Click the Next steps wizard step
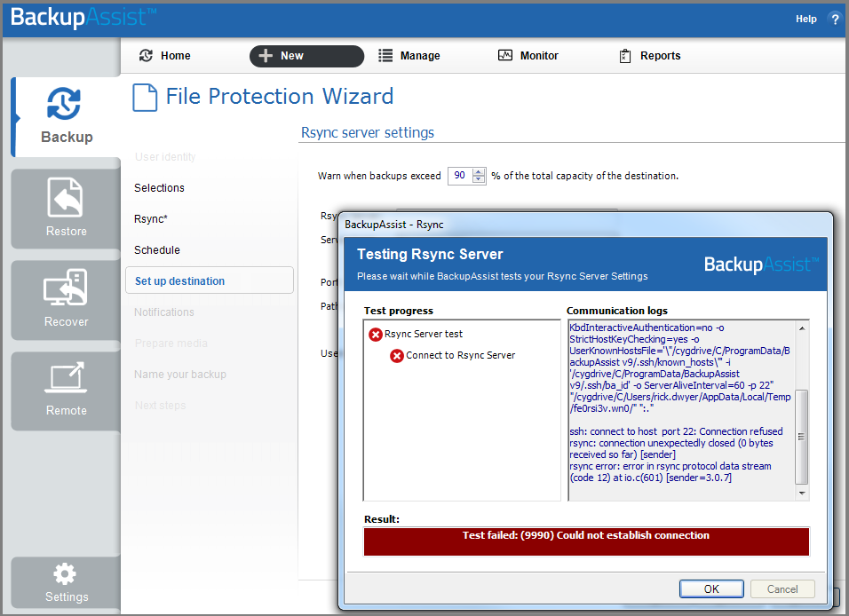 click(160, 406)
